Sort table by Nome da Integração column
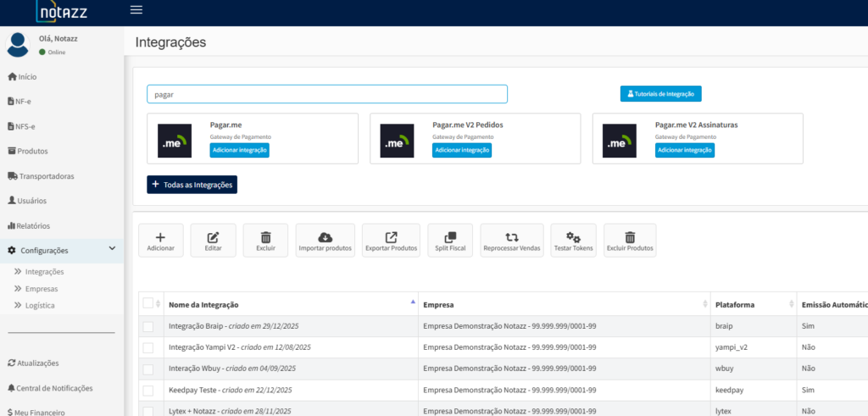The image size is (868, 416). coord(288,304)
